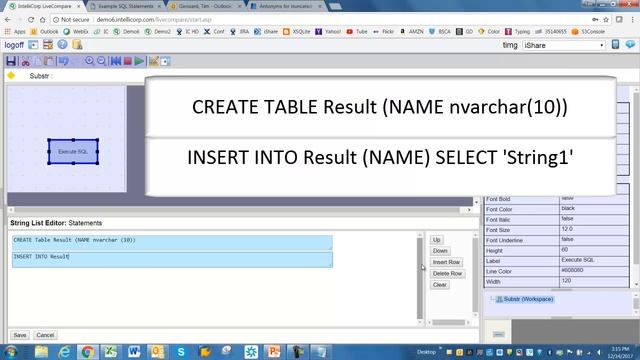Switch to the Outlook browser tab
Viewport: 640px width, 360px height.
(x=205, y=6)
